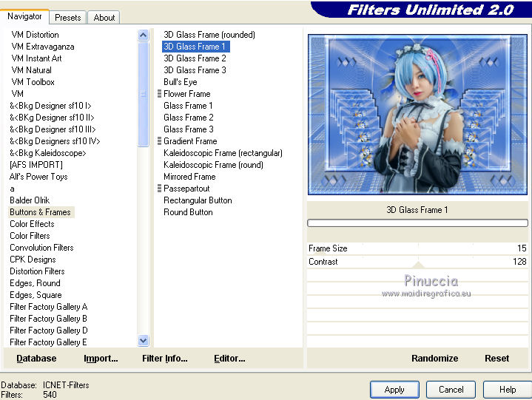The width and height of the screenshot is (532, 400).
Task: Choose Rectangular Button filter
Action: (x=198, y=200)
